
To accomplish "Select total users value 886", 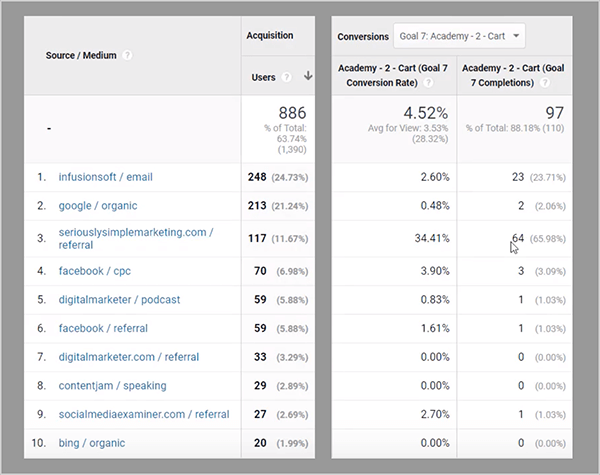I will point(292,113).
